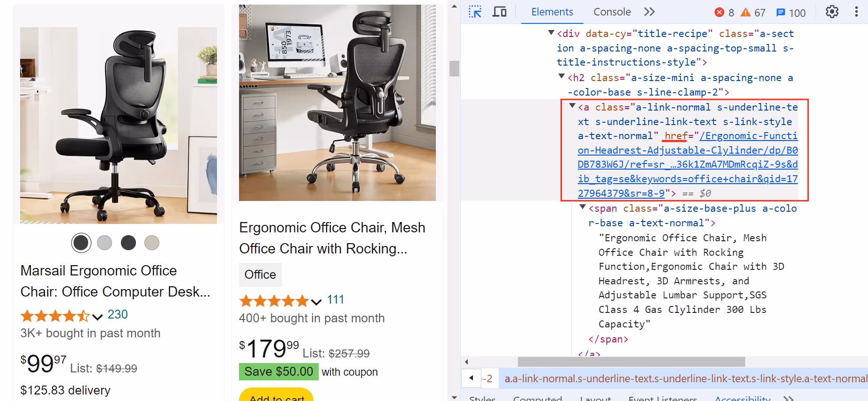
Task: Open DevTools settings gear
Action: pyautogui.click(x=832, y=12)
